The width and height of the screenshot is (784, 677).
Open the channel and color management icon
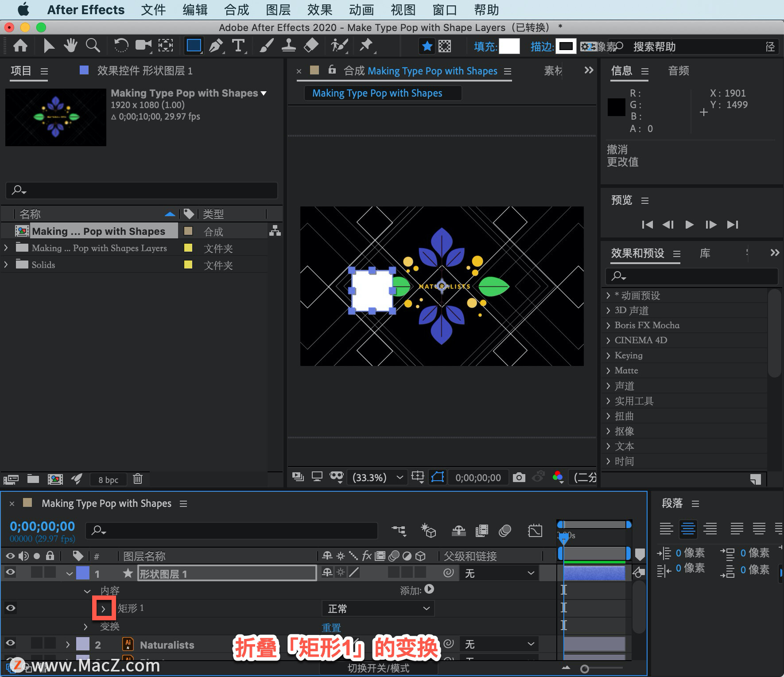click(x=558, y=477)
